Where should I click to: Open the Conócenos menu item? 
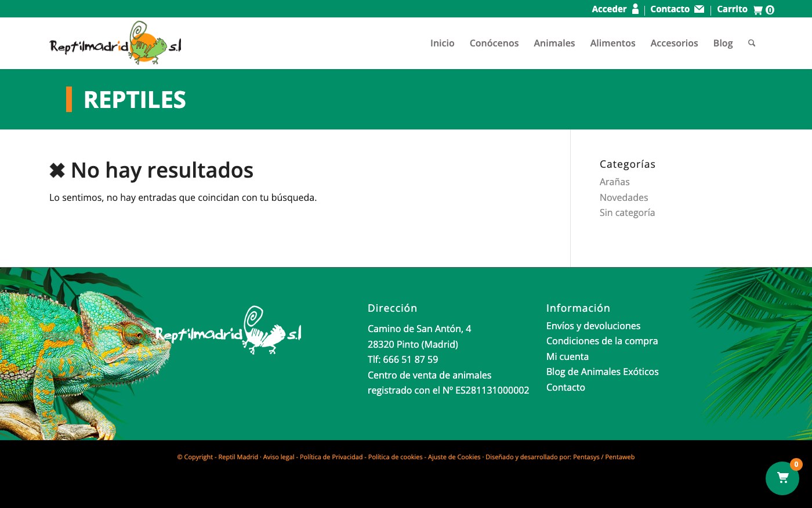pos(494,43)
